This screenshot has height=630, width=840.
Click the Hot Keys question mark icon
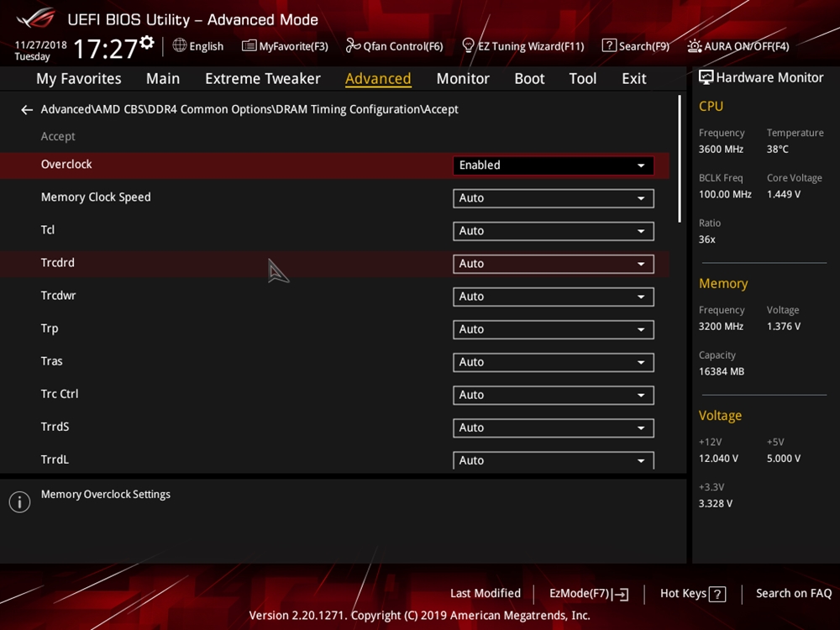point(717,594)
